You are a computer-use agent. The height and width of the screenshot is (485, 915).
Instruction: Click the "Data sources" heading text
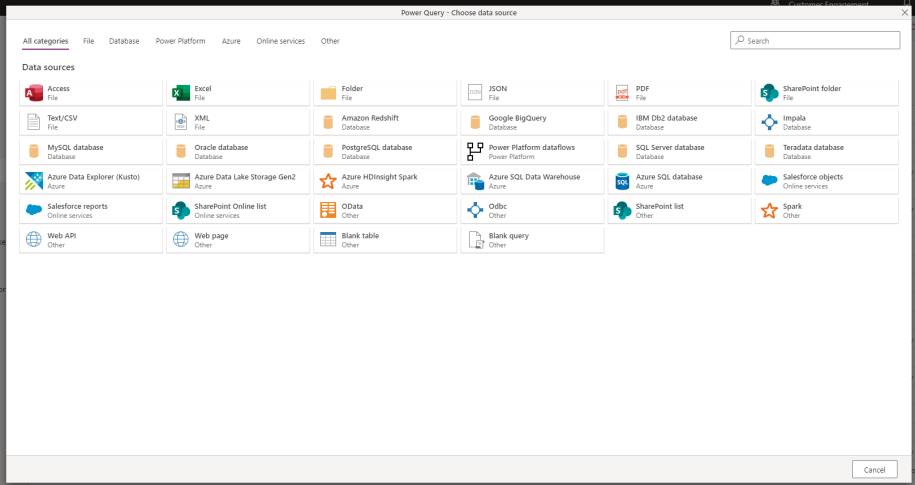point(48,67)
